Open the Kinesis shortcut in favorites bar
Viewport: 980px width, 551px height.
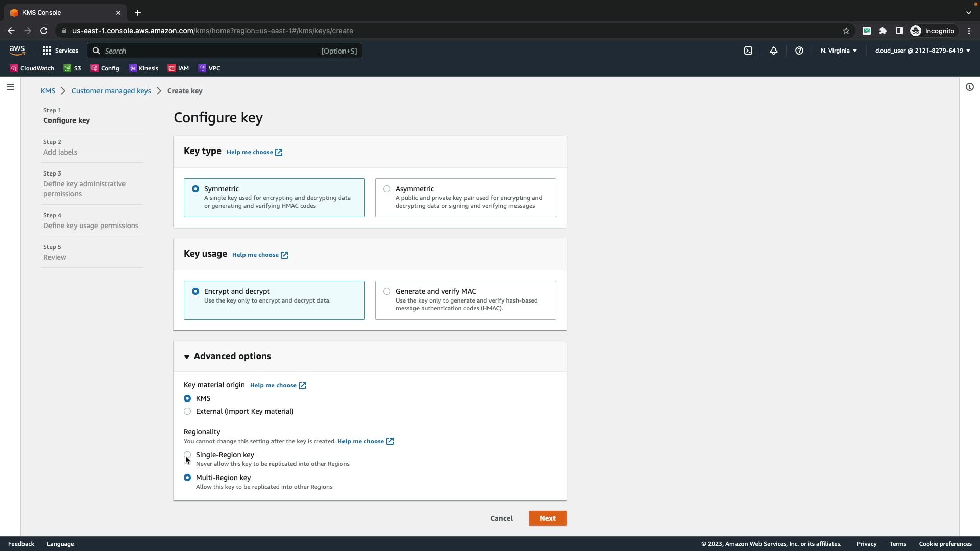point(143,68)
